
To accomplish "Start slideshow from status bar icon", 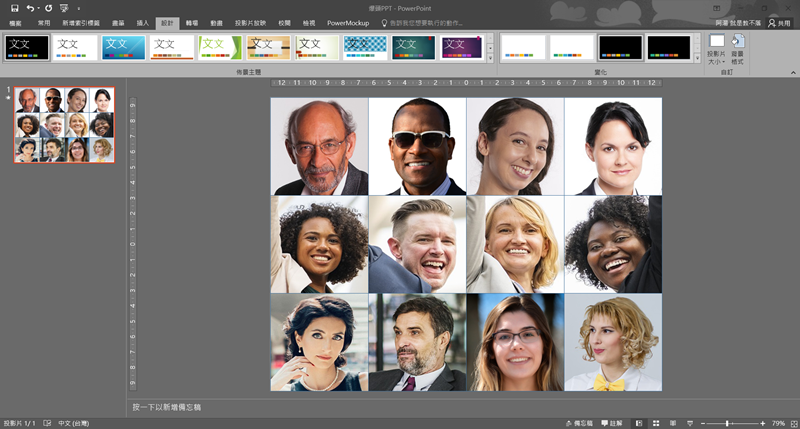I will [x=688, y=423].
